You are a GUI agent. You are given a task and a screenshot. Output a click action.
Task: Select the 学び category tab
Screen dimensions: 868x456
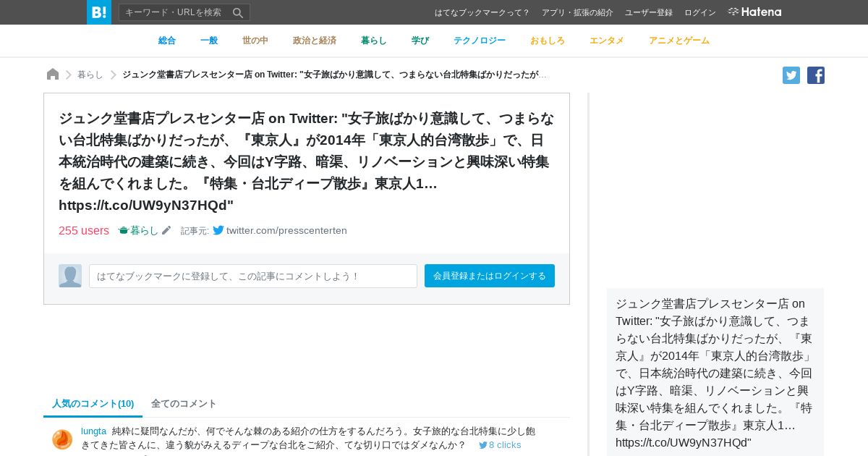(420, 41)
